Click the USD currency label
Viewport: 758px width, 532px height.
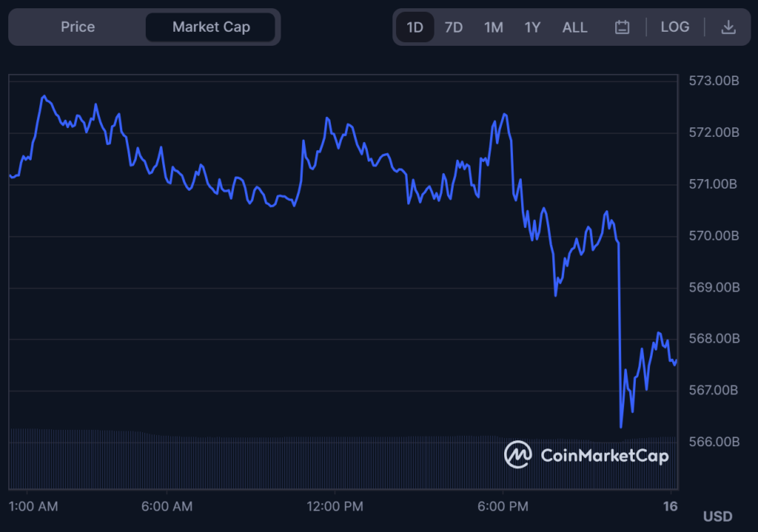click(717, 516)
